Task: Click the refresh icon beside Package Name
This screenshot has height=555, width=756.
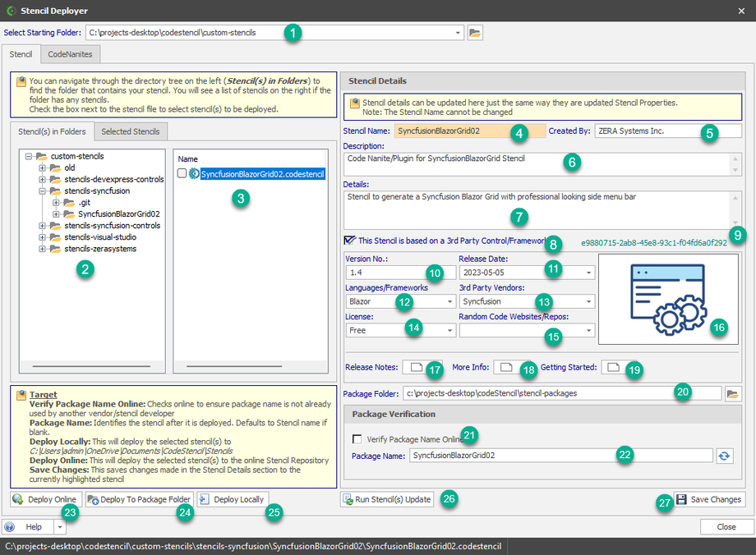Action: click(x=724, y=455)
